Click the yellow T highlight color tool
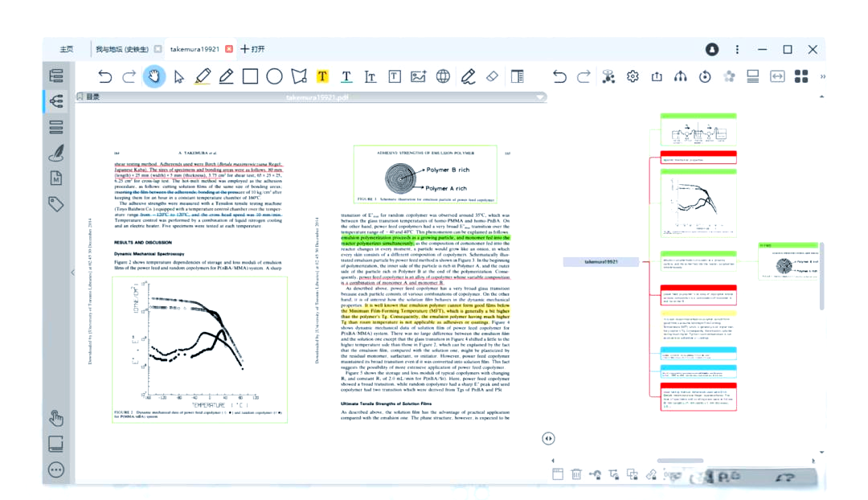The image size is (868, 500). [322, 76]
